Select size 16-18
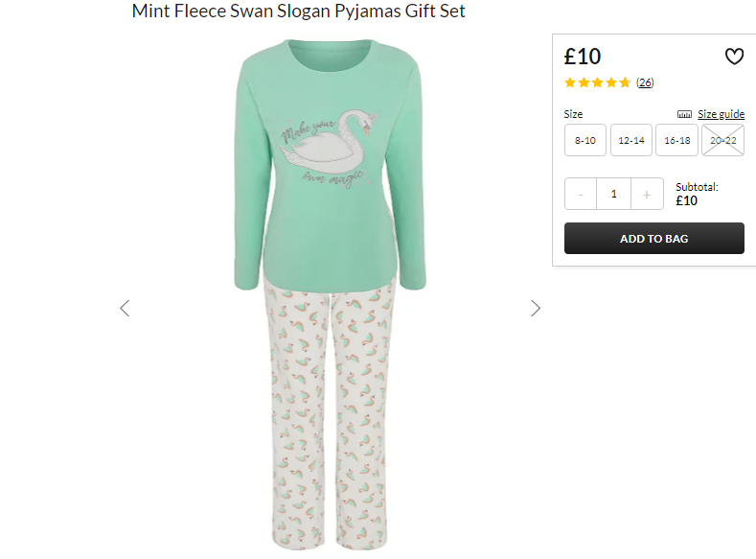Image resolution: width=756 pixels, height=559 pixels. tap(676, 140)
